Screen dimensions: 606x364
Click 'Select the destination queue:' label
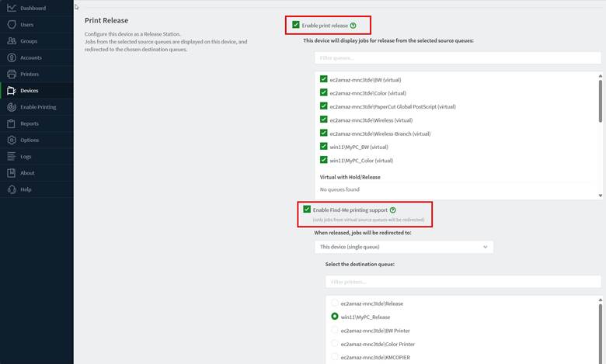(360, 265)
